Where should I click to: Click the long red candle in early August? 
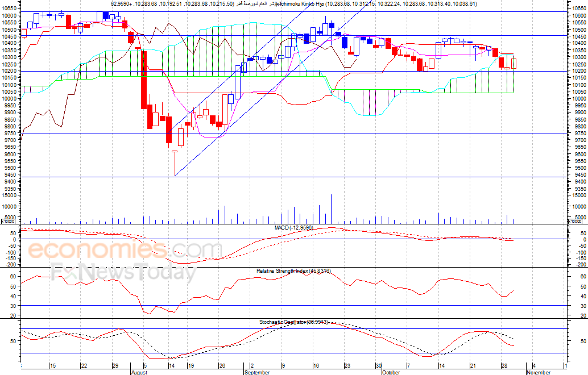point(144,80)
